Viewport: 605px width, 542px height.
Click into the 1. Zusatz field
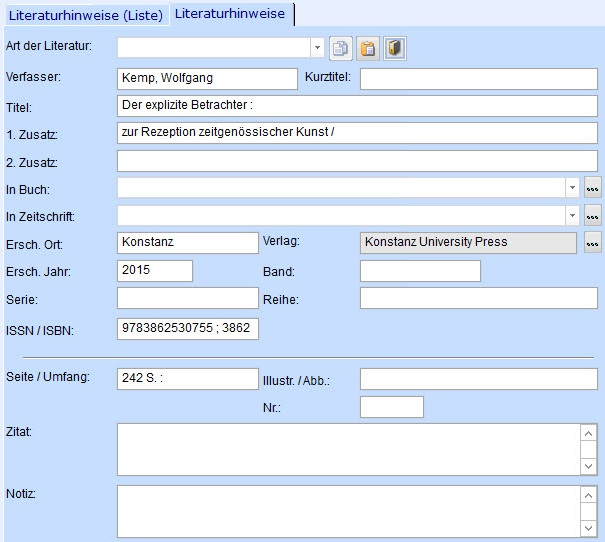click(x=357, y=133)
